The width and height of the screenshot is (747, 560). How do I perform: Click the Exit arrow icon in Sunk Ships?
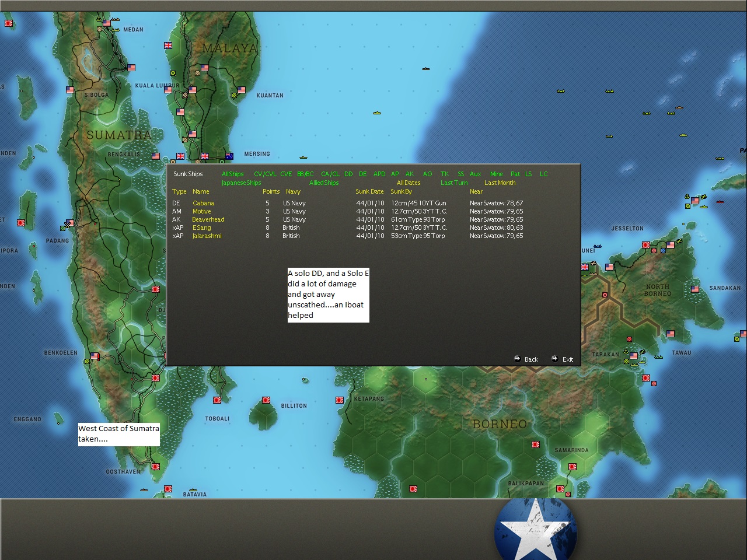[554, 359]
